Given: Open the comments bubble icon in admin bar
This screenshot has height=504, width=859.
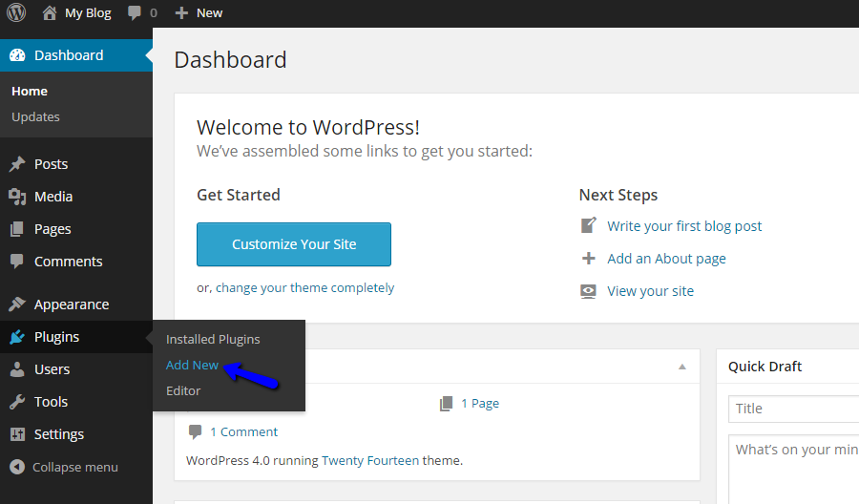Looking at the screenshot, I should tap(136, 13).
